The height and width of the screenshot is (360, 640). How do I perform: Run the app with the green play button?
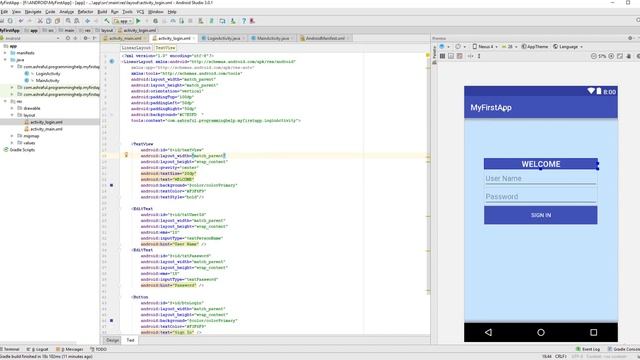[138, 21]
